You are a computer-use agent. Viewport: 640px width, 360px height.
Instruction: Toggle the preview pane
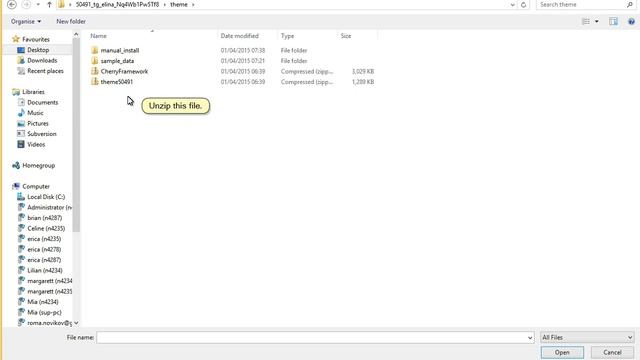(x=613, y=21)
